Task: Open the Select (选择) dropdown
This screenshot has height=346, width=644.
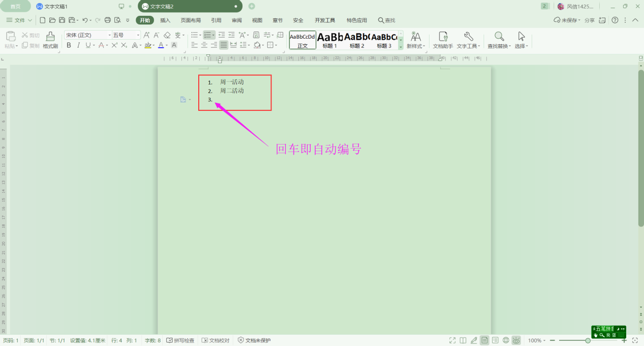Action: [521, 46]
